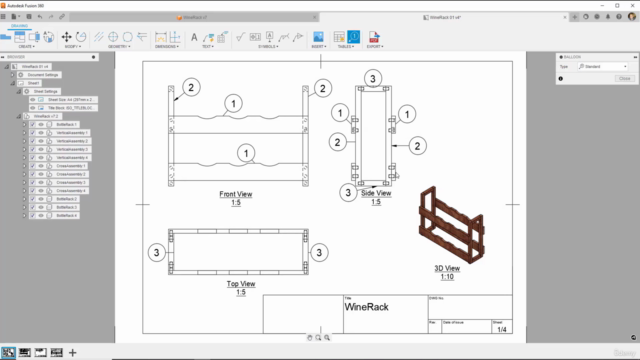Click the notifications bell icon
Image resolution: width=640 pixels, height=360 pixels.
coord(608,17)
